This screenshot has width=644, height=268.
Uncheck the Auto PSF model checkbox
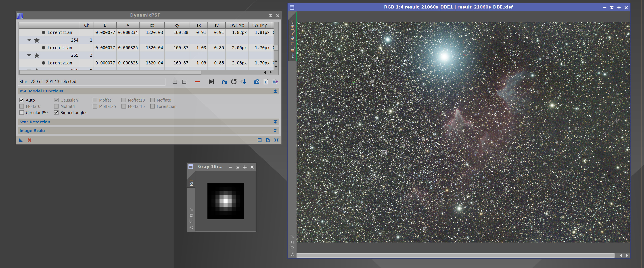tap(22, 100)
